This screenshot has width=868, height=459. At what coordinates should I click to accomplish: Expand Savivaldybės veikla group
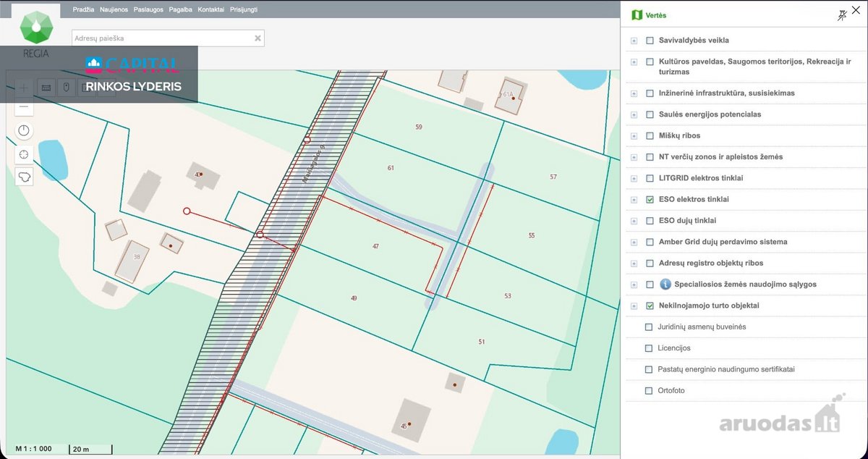634,41
